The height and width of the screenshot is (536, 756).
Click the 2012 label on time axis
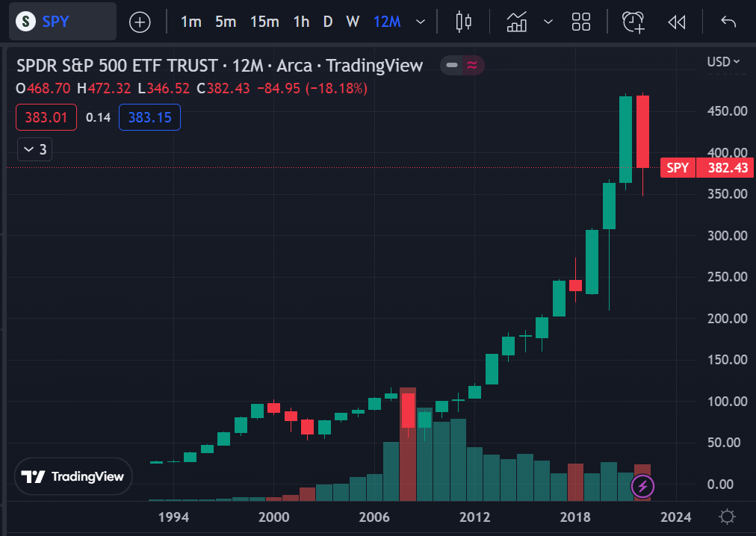click(x=475, y=517)
